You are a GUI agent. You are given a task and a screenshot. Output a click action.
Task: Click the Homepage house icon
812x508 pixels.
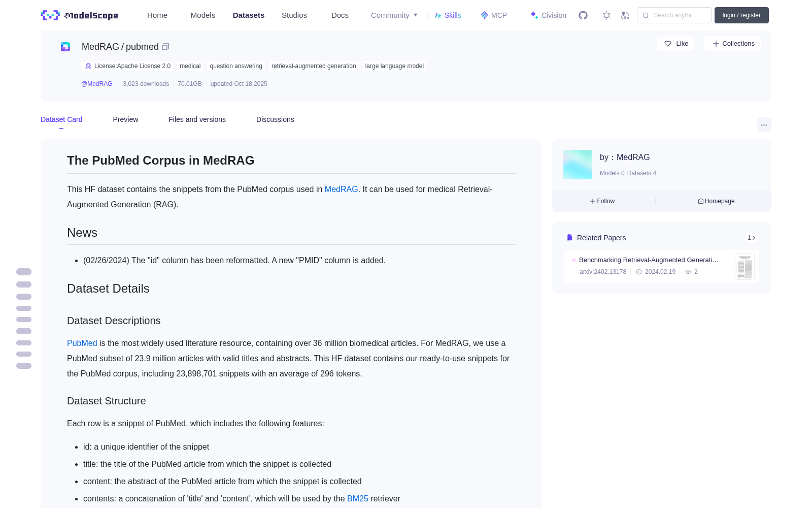(x=701, y=201)
